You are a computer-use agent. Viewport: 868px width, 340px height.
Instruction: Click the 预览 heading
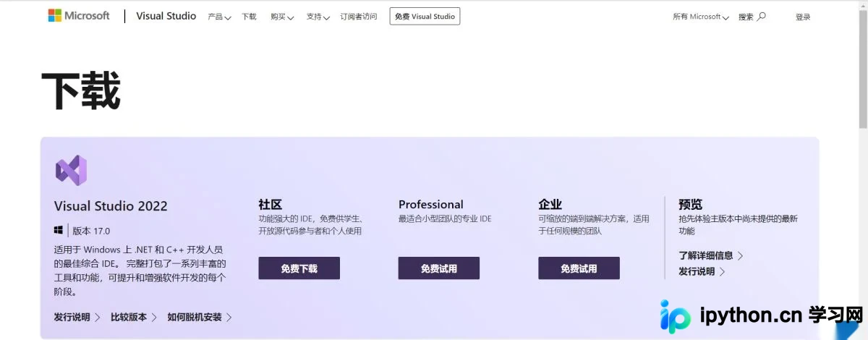pyautogui.click(x=690, y=205)
